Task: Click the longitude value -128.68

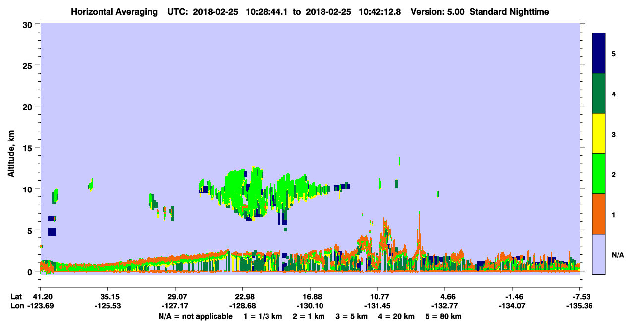Action: (x=243, y=306)
